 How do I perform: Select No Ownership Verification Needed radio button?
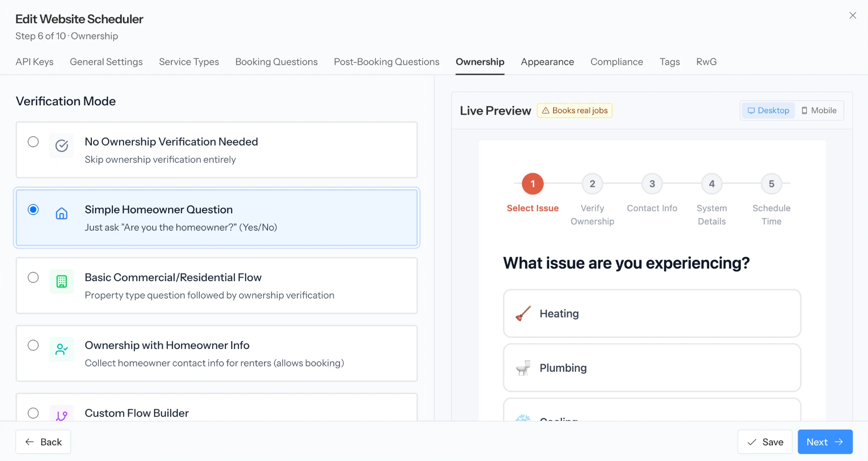(x=33, y=142)
